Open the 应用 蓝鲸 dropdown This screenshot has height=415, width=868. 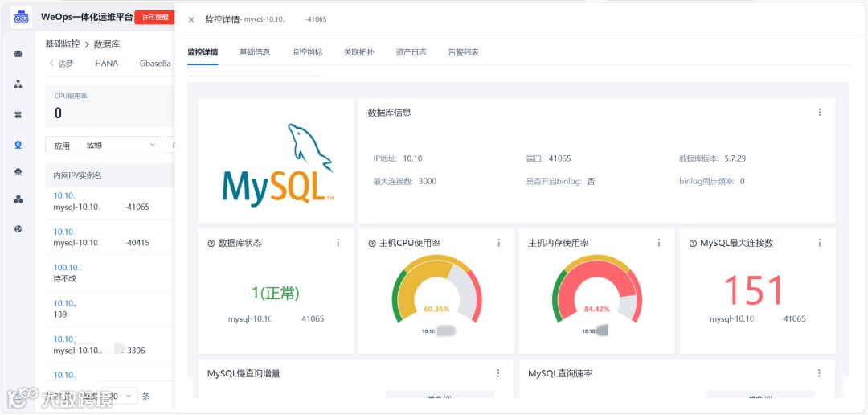pos(104,145)
